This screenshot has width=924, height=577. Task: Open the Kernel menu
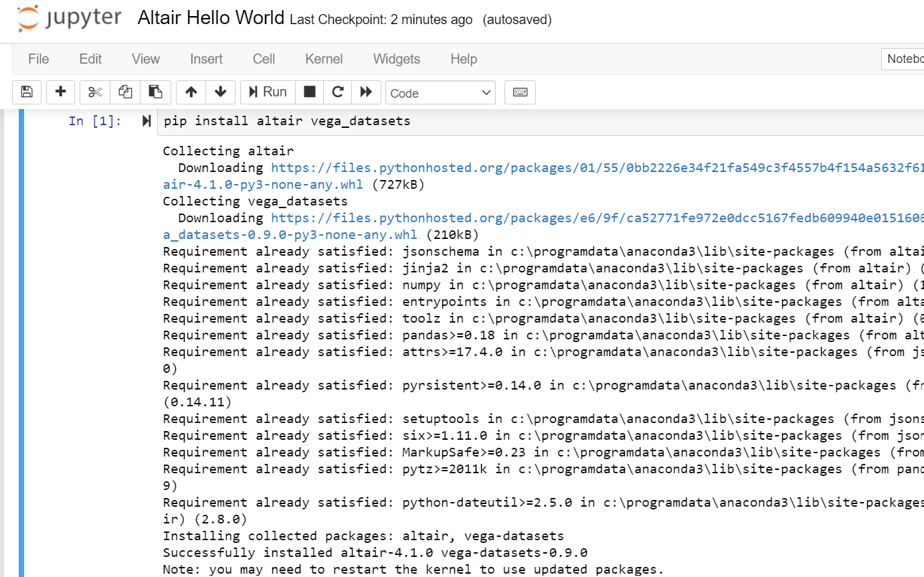click(x=323, y=59)
